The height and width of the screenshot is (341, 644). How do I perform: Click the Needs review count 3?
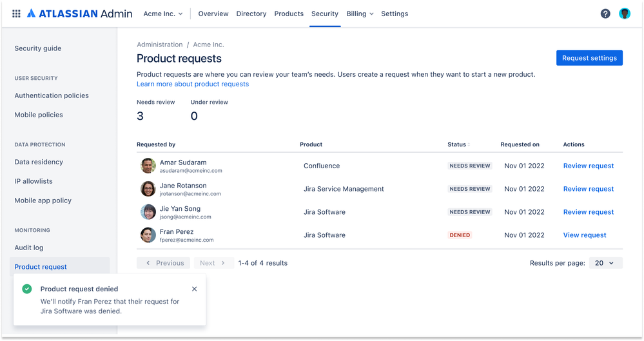(x=140, y=116)
